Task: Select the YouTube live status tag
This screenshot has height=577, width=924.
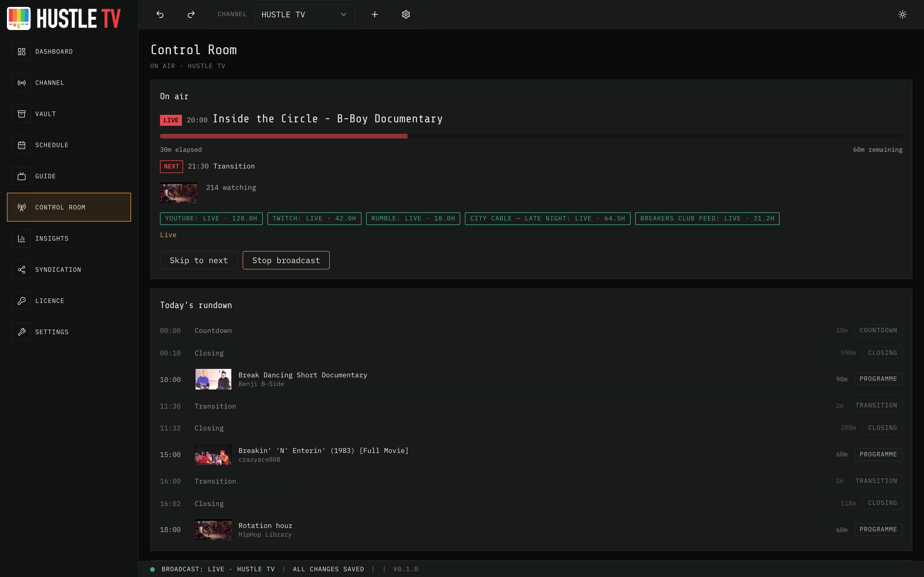Action: pos(211,218)
